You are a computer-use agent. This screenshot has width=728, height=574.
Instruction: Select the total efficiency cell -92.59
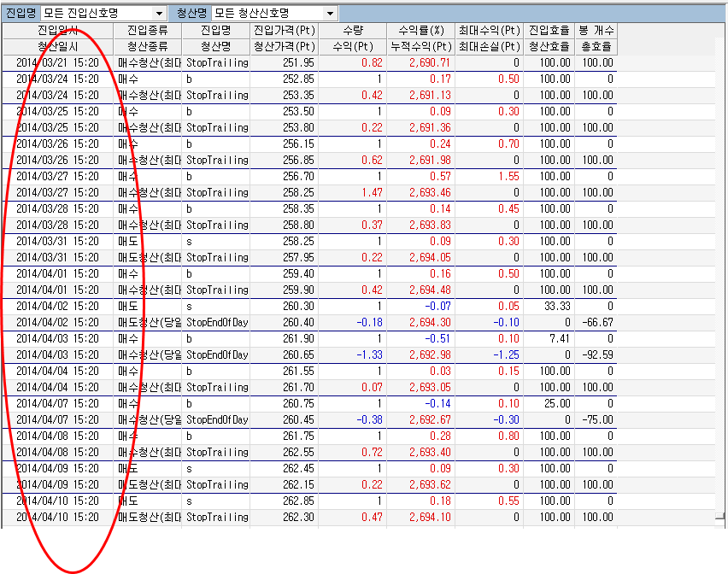point(597,355)
